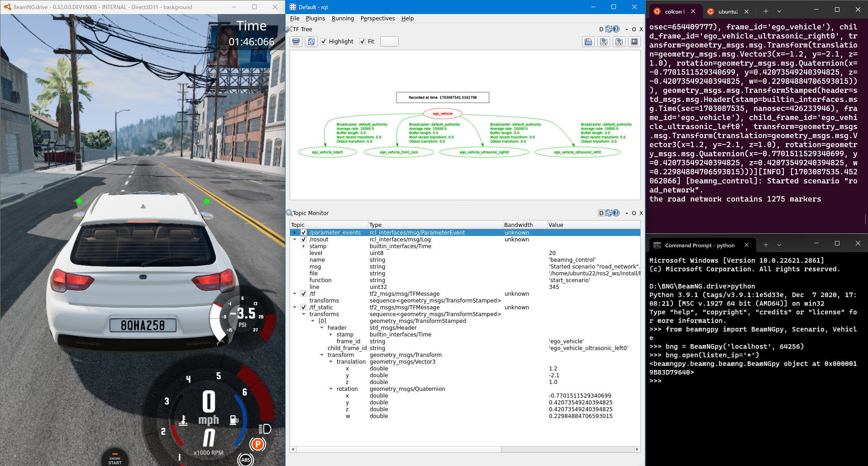Click the O undock button of Topic Monitor

(634, 213)
